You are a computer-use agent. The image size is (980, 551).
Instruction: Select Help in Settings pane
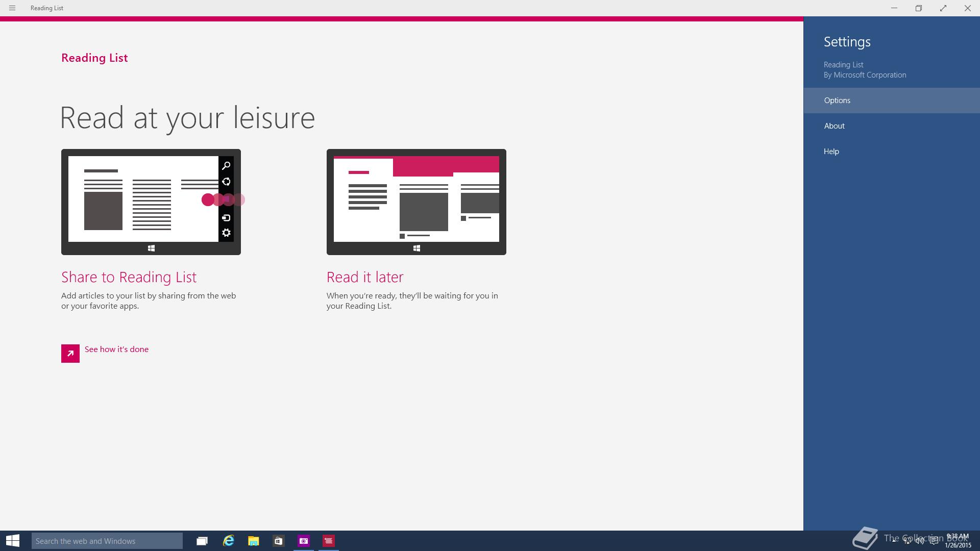click(x=892, y=152)
